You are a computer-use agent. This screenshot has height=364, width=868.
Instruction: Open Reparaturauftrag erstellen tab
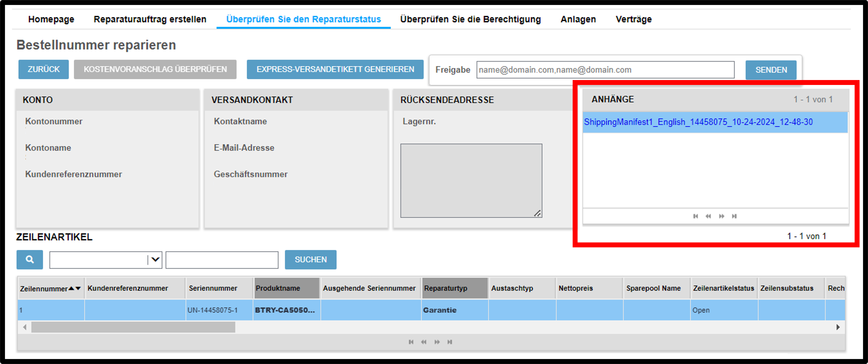tap(150, 19)
